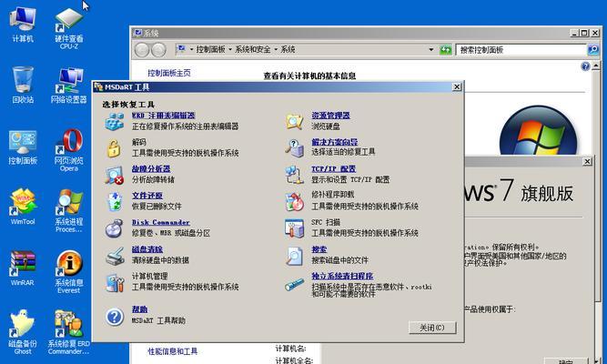Select the 硬件查看 CPU-Z desktop icon

coord(69,27)
